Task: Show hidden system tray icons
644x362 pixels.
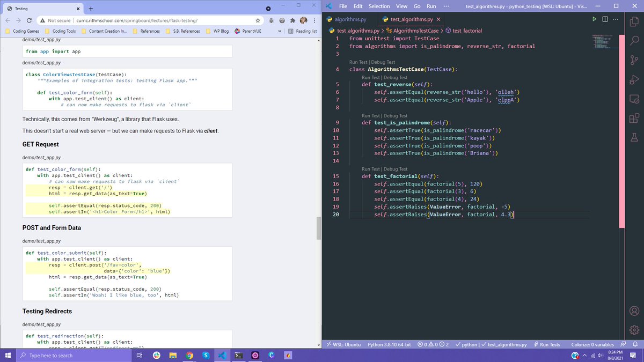Action: [x=586, y=355]
